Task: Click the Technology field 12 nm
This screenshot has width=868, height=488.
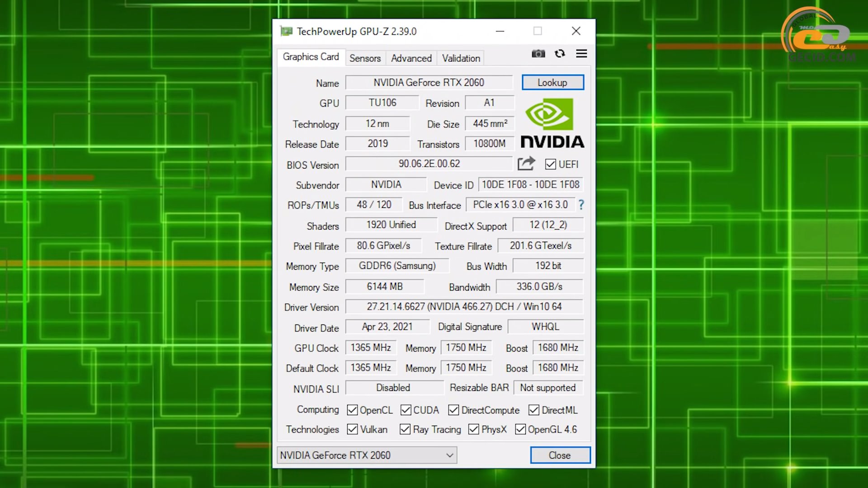Action: point(377,123)
